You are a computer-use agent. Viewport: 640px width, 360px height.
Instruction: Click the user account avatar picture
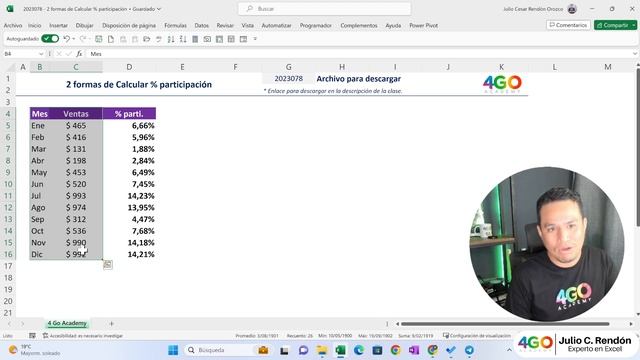click(x=572, y=9)
